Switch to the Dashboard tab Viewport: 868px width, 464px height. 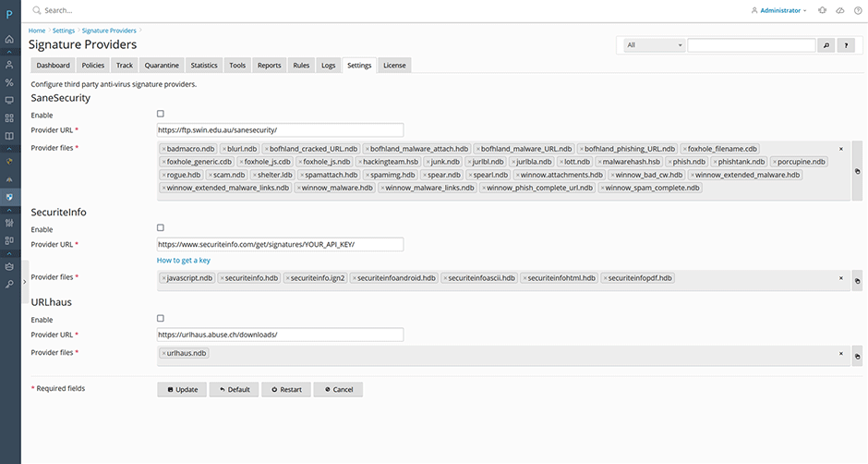coord(54,66)
